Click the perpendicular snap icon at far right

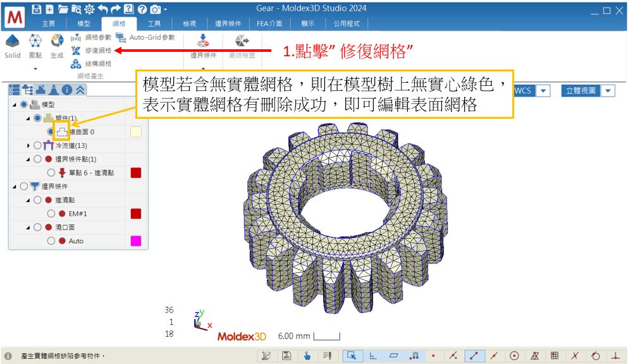pyautogui.click(x=615, y=355)
